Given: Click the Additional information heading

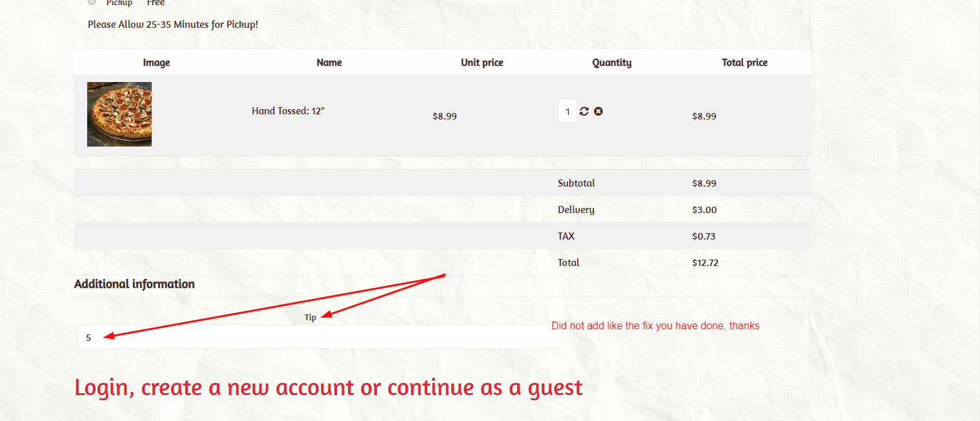Looking at the screenshot, I should [x=134, y=284].
